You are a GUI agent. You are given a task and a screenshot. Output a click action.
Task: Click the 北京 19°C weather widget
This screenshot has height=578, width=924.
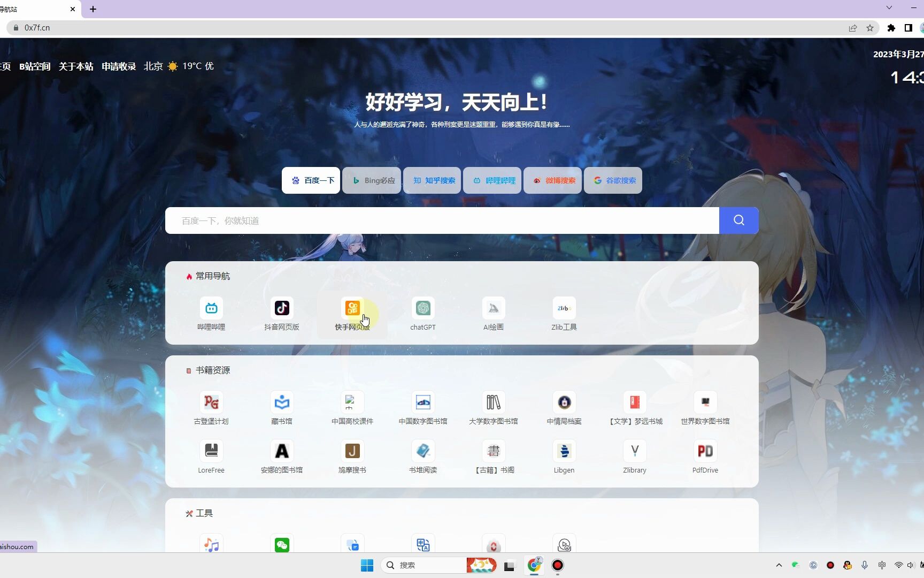click(179, 66)
